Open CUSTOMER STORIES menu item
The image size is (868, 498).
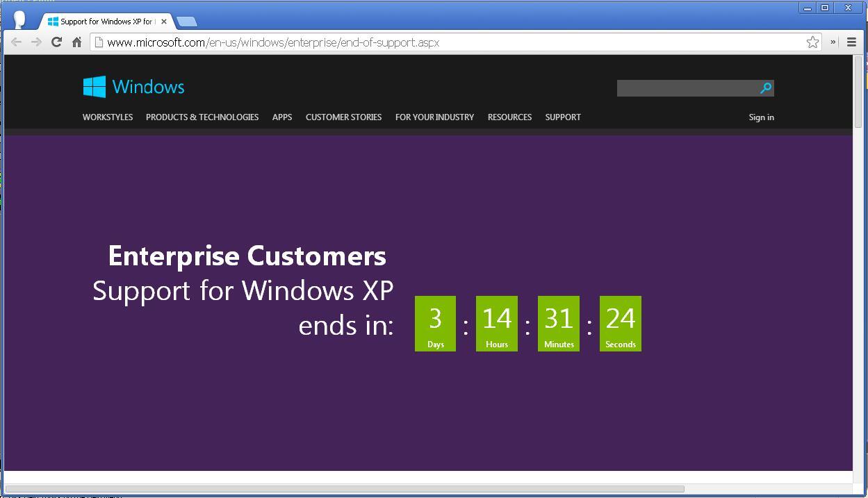[x=343, y=117]
